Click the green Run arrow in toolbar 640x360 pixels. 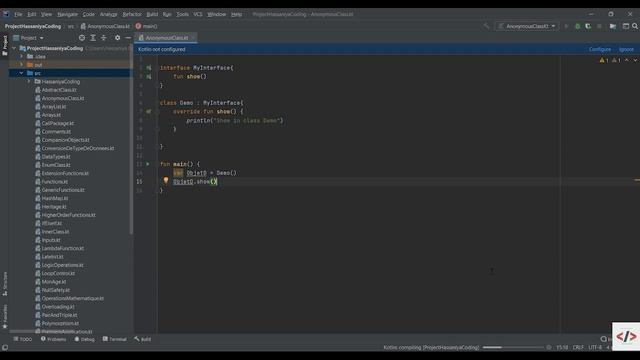coord(566,26)
